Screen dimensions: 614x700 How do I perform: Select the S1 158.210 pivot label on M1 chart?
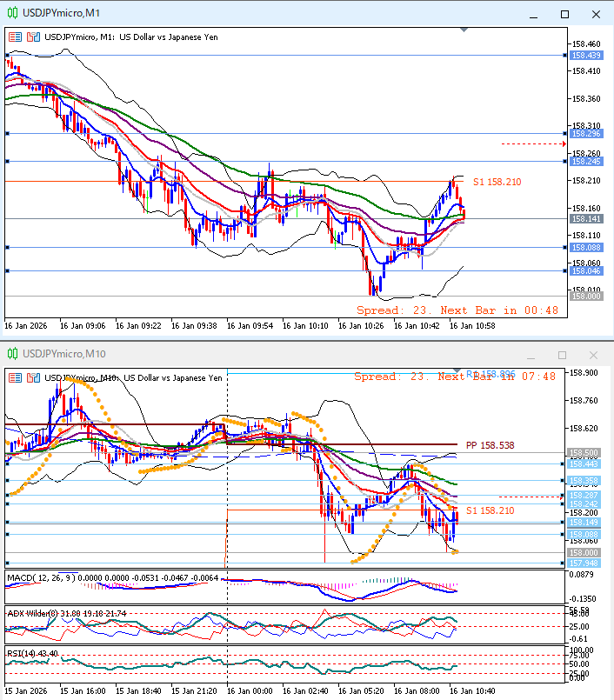497,182
